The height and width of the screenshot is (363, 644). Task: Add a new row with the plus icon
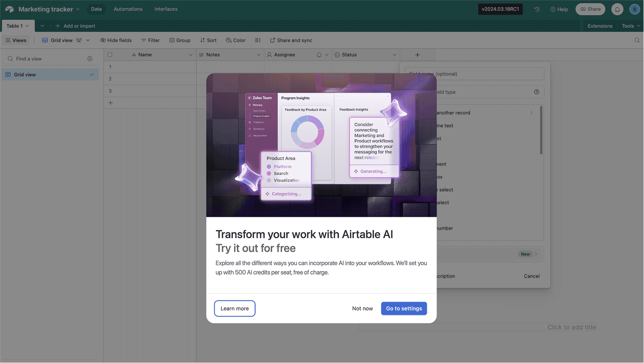coord(110,103)
